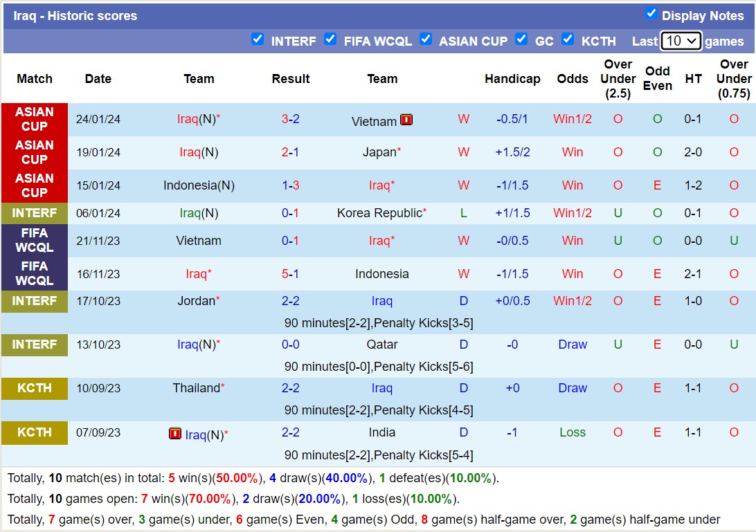The width and height of the screenshot is (756, 532).
Task: Uncheck the INTERF filter checkbox
Action: (x=258, y=39)
